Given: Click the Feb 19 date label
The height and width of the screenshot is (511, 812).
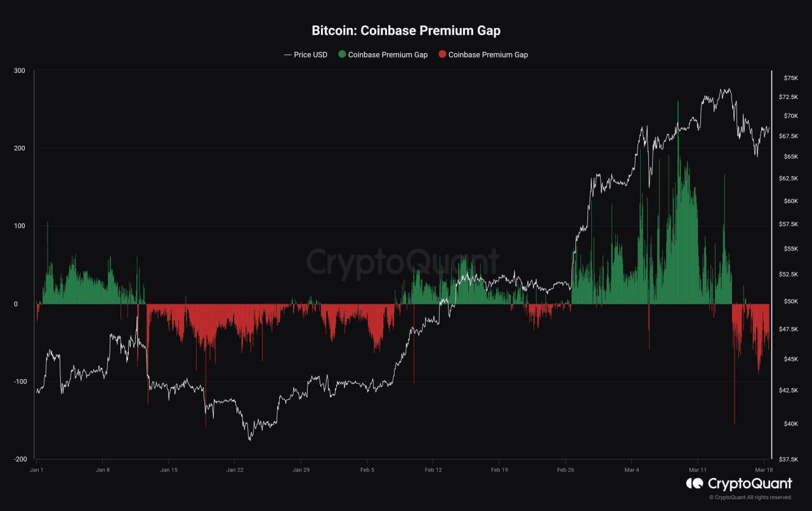Looking at the screenshot, I should click(x=499, y=470).
